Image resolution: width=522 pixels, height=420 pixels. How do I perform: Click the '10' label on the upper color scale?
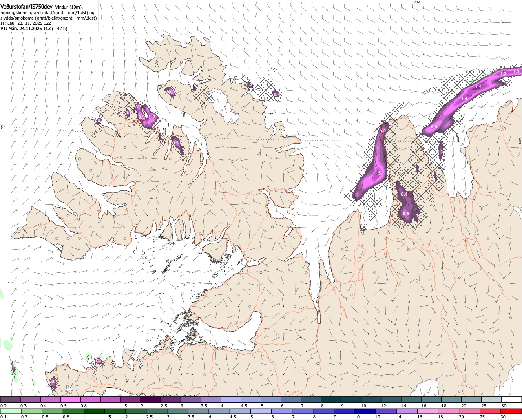coord(363,406)
